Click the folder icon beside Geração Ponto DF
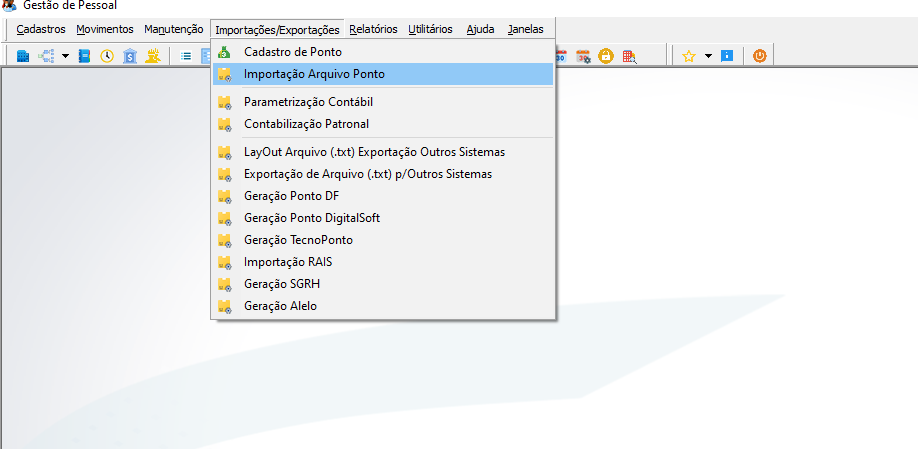 (x=224, y=196)
